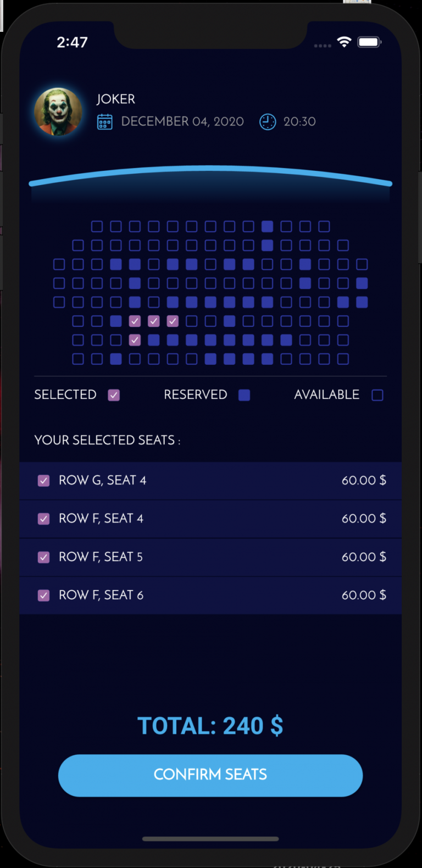Viewport: 422px width, 868px height.
Task: Click the 2:47 clock in the status bar
Action: (73, 42)
